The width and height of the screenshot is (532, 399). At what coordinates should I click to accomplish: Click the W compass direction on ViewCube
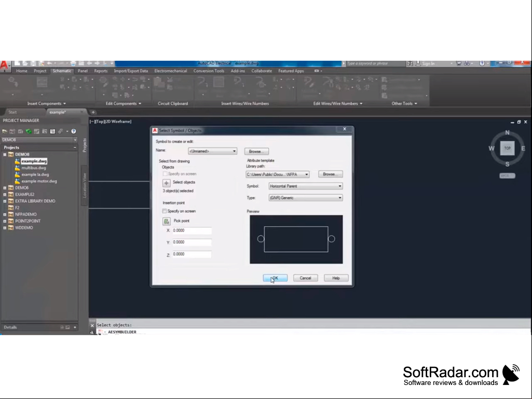492,148
